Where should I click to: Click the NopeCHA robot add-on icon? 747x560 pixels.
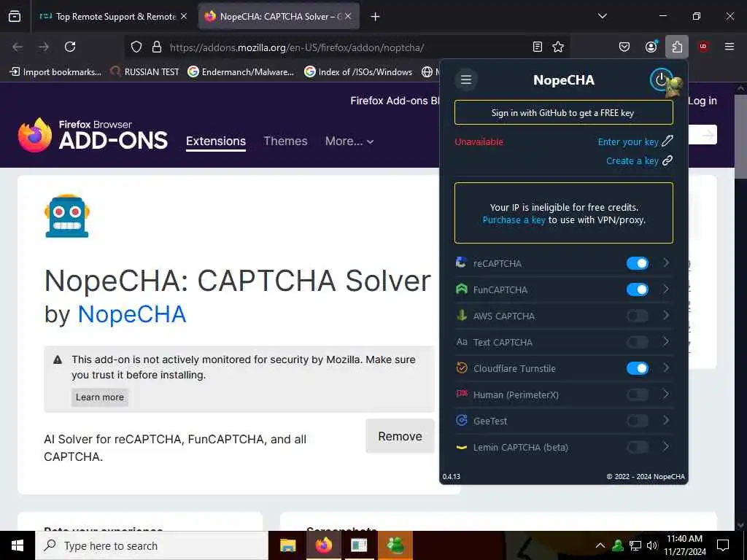pyautogui.click(x=66, y=216)
